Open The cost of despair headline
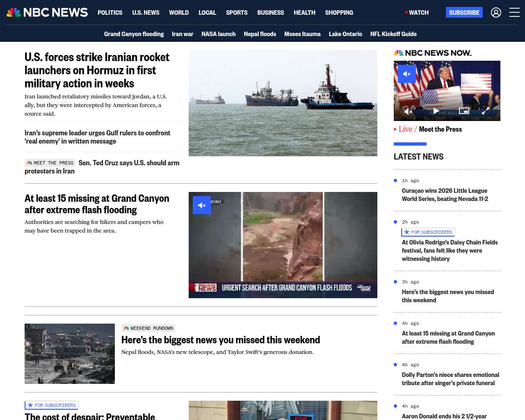This screenshot has width=525, height=420. [90, 416]
